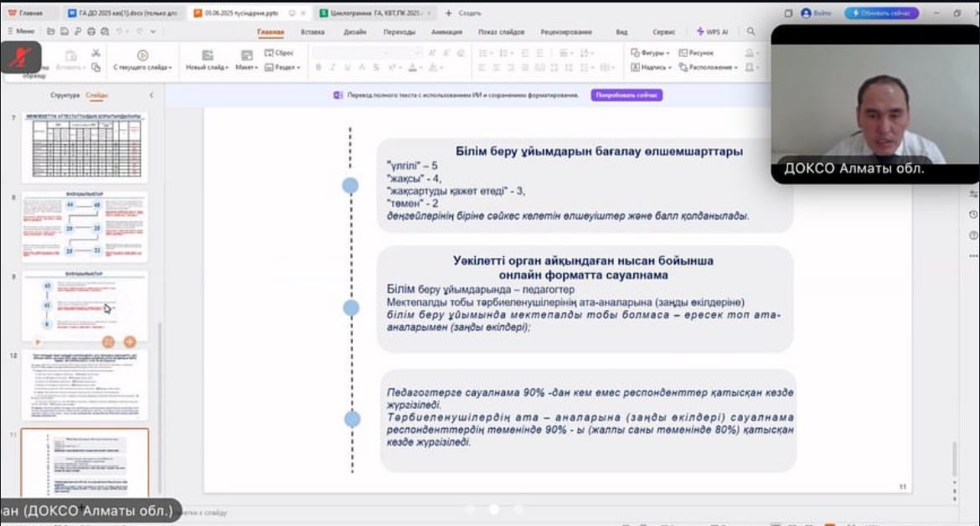Click the muted microphone icon
Viewport: 980px width, 526px height.
point(20,57)
